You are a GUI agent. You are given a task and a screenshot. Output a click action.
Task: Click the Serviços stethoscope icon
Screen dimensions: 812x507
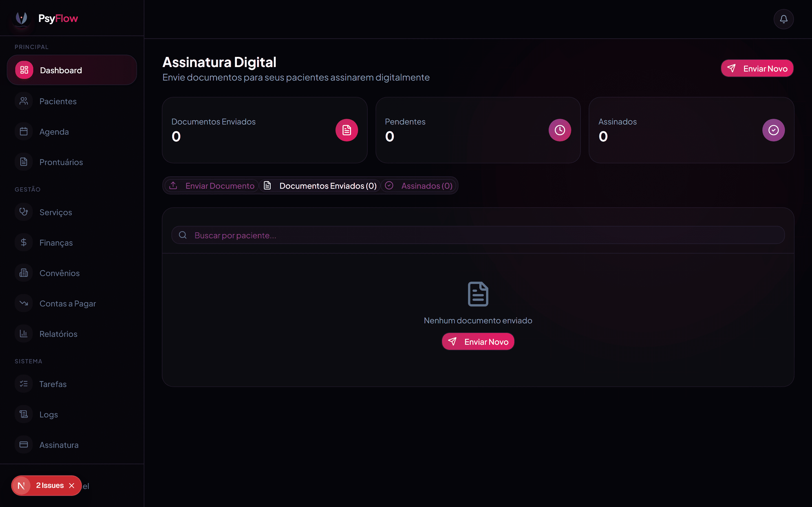coord(23,212)
